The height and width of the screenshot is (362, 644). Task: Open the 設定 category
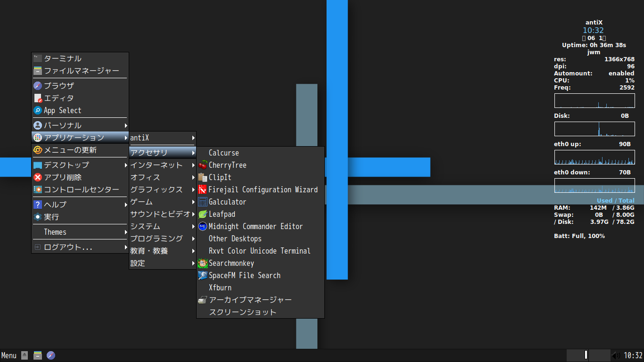click(x=163, y=263)
